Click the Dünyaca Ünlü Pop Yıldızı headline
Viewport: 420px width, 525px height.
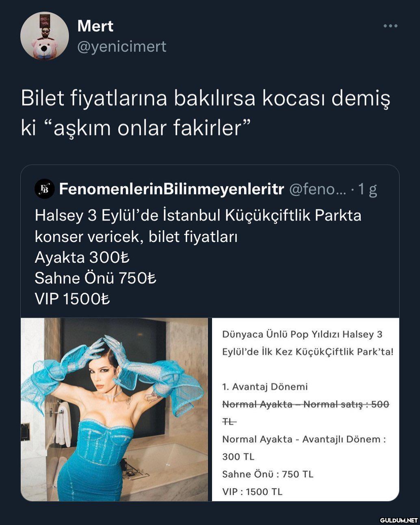pyautogui.click(x=308, y=343)
